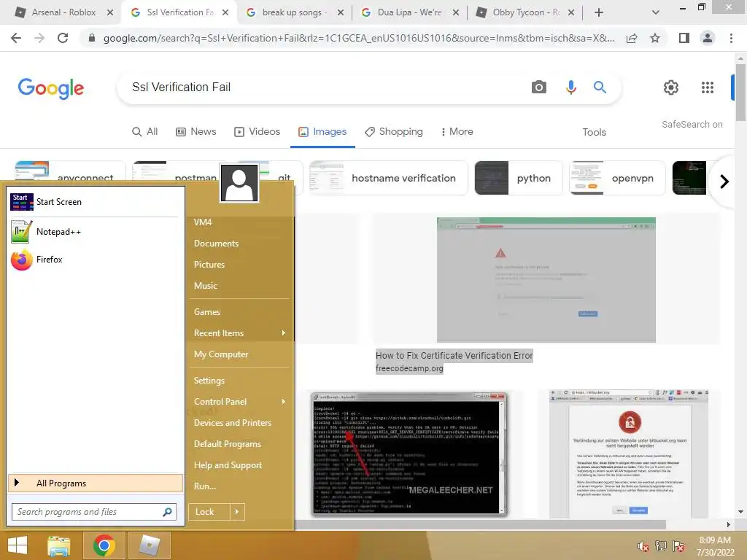Open Chrome side panel icon
Screen dimensions: 747x560
(684, 38)
